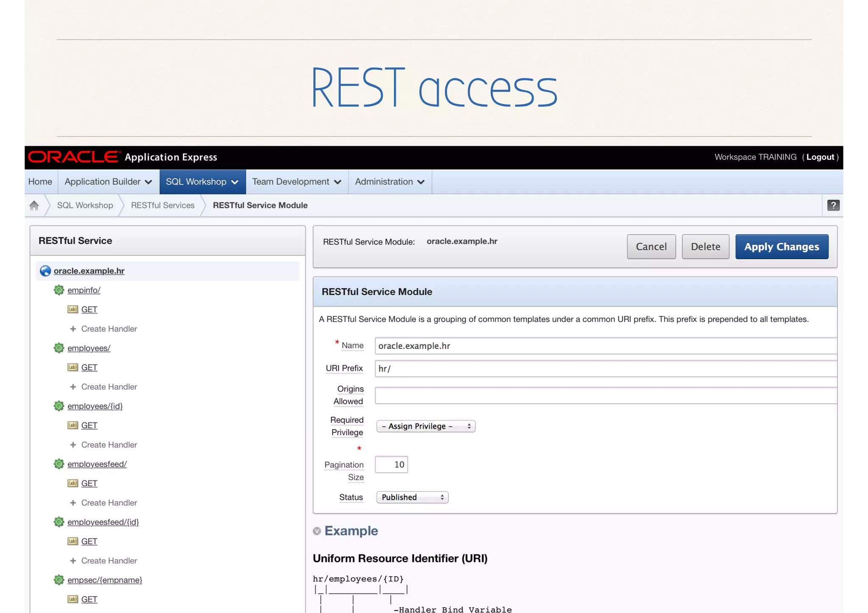The image size is (868, 613).
Task: Click into the URI Prefix field
Action: (606, 369)
